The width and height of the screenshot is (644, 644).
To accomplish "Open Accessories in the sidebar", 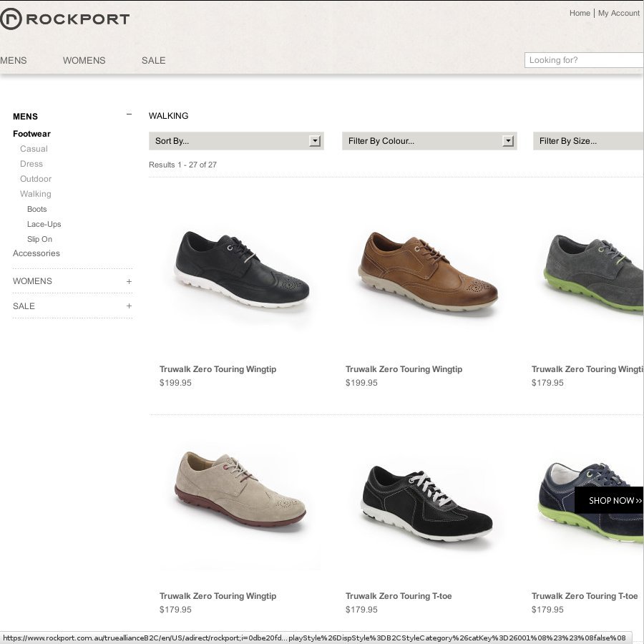I will pyautogui.click(x=36, y=253).
